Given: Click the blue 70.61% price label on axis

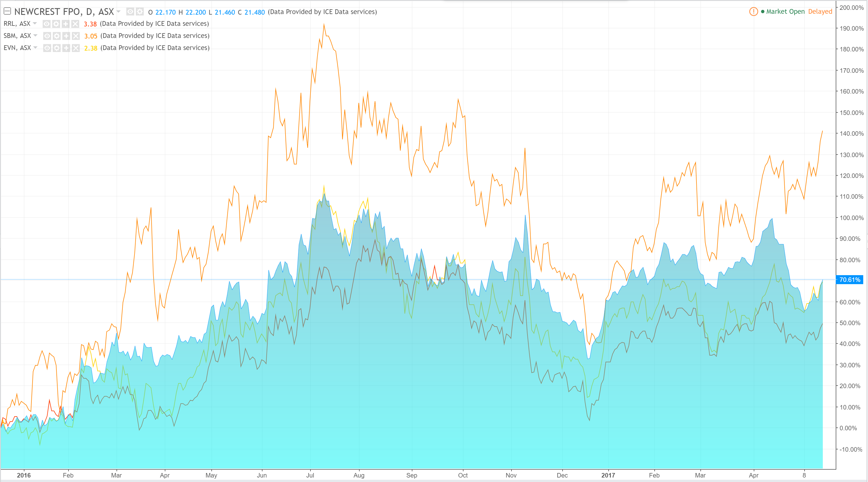Looking at the screenshot, I should 849,280.
